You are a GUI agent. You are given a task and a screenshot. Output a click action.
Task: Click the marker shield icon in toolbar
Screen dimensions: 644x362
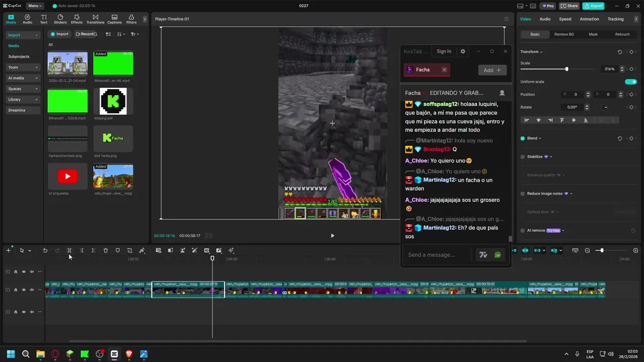tap(118, 250)
